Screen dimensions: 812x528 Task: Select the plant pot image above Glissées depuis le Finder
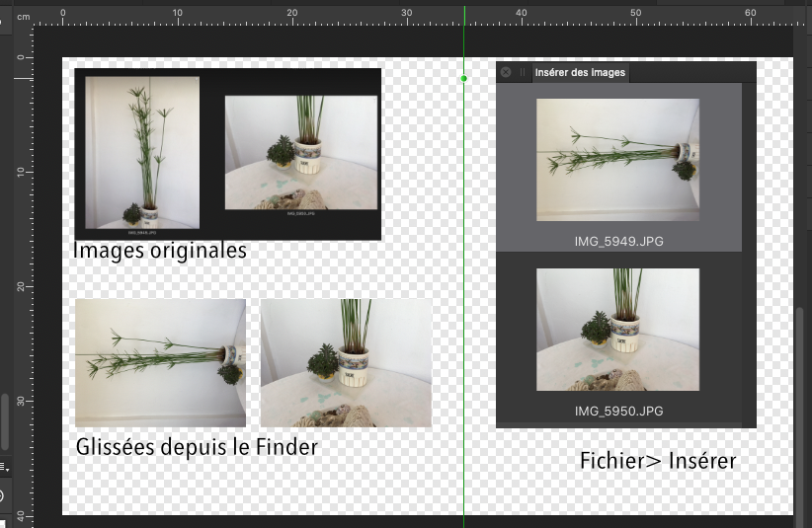tap(346, 362)
